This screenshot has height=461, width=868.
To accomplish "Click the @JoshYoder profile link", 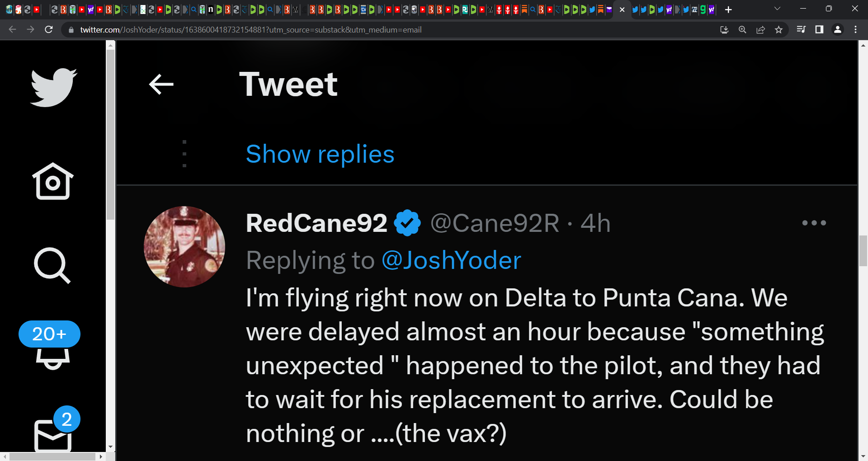I will [452, 260].
